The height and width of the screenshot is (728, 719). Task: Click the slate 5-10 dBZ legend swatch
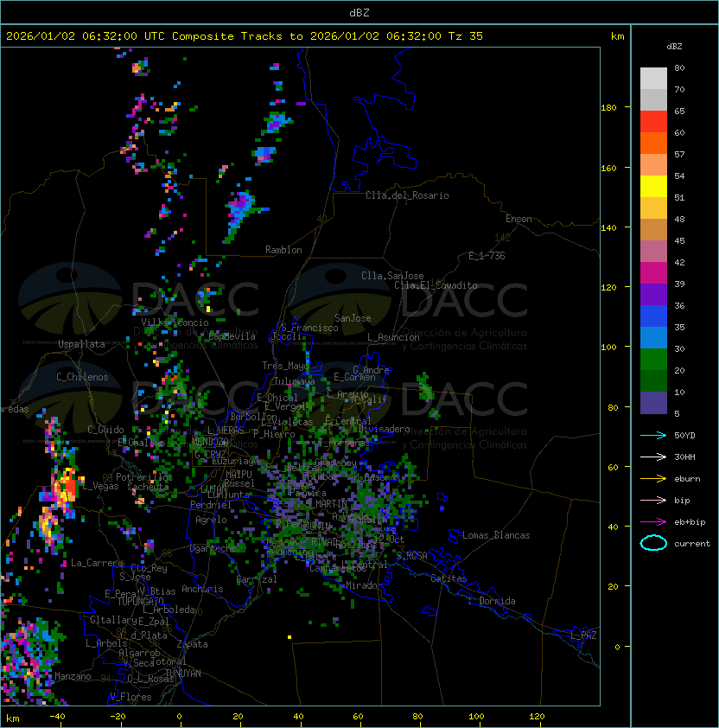(653, 403)
